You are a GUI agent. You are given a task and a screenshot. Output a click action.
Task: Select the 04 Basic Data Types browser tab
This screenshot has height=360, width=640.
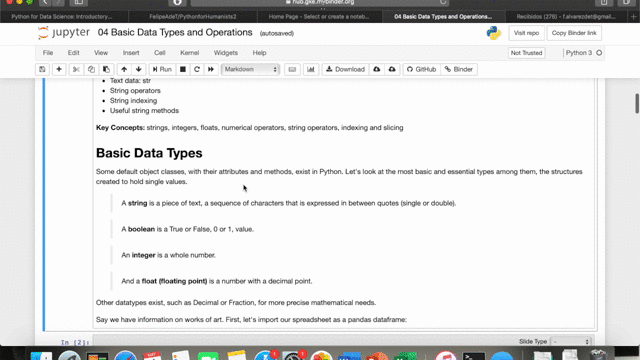tap(443, 17)
